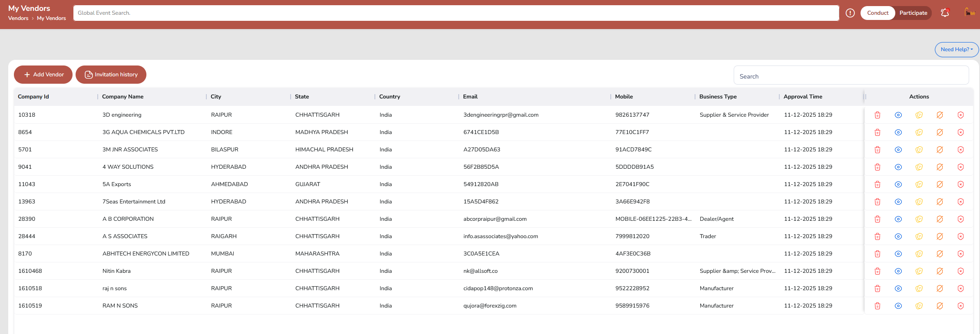Click red shield-x icon for Nitin Kabra
The width and height of the screenshot is (980, 334).
click(x=960, y=271)
